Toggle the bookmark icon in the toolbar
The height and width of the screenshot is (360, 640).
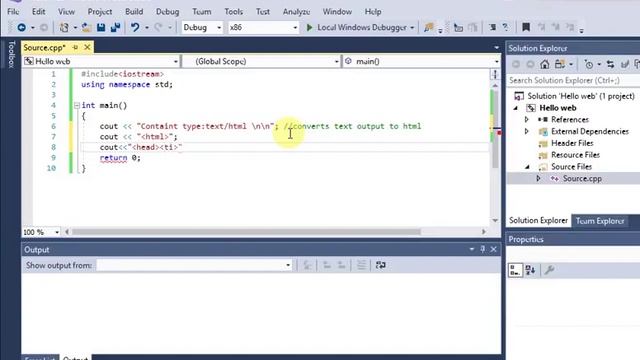tap(526, 27)
